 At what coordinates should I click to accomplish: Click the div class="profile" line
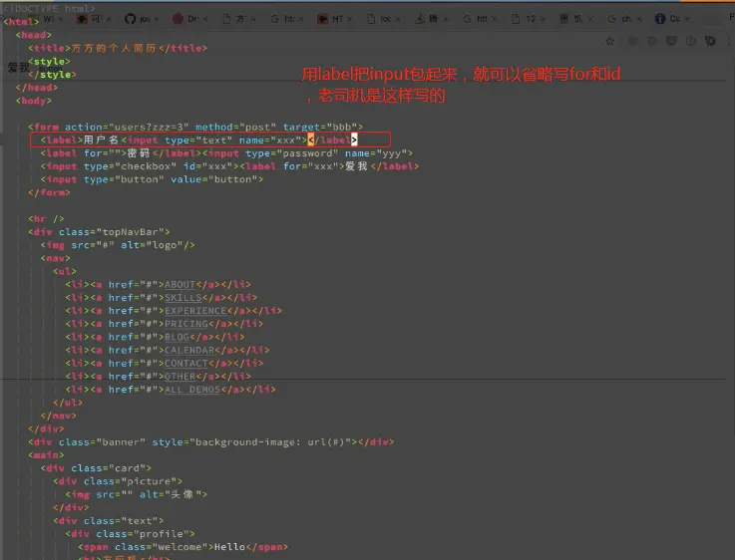(130, 534)
